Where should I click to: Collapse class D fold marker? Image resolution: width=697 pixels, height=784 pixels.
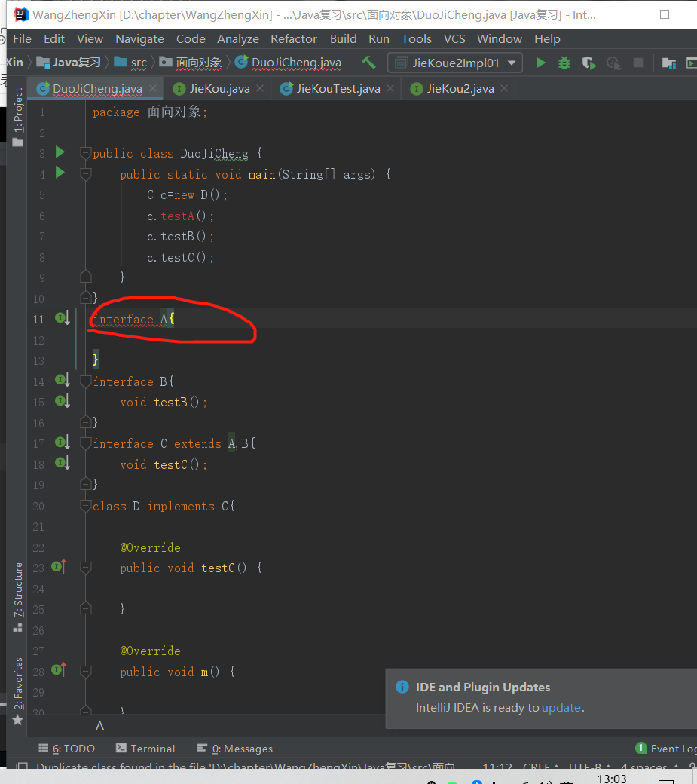pos(85,506)
